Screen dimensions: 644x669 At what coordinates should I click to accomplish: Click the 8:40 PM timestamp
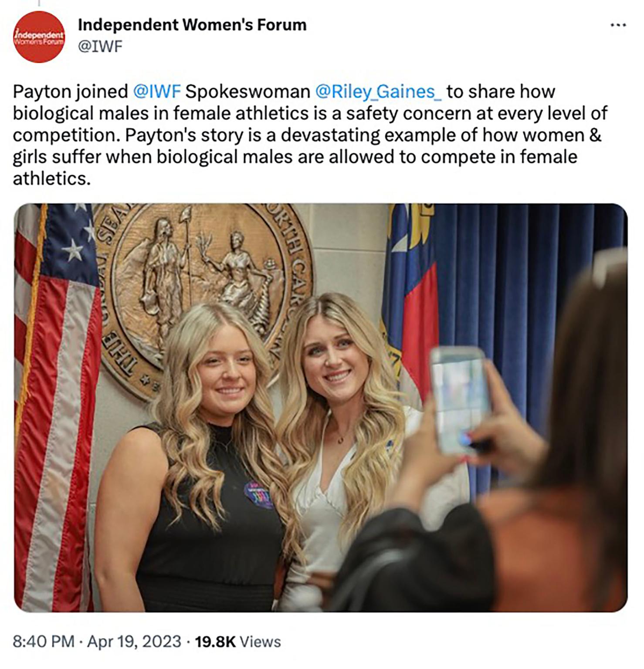[x=44, y=642]
